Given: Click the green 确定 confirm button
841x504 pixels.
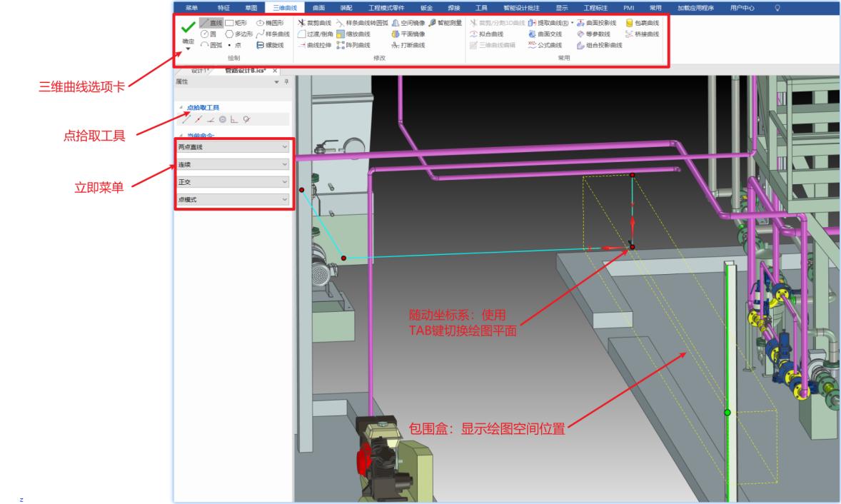Looking at the screenshot, I should (188, 29).
